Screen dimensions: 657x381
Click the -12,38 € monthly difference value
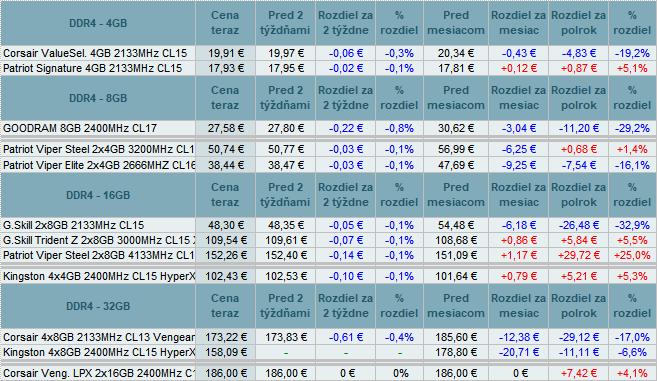(519, 337)
